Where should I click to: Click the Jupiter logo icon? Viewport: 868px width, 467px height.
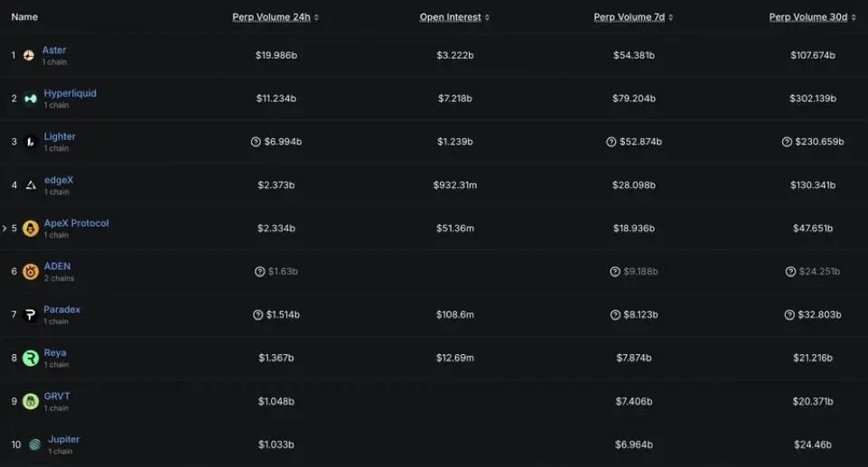pyautogui.click(x=34, y=444)
